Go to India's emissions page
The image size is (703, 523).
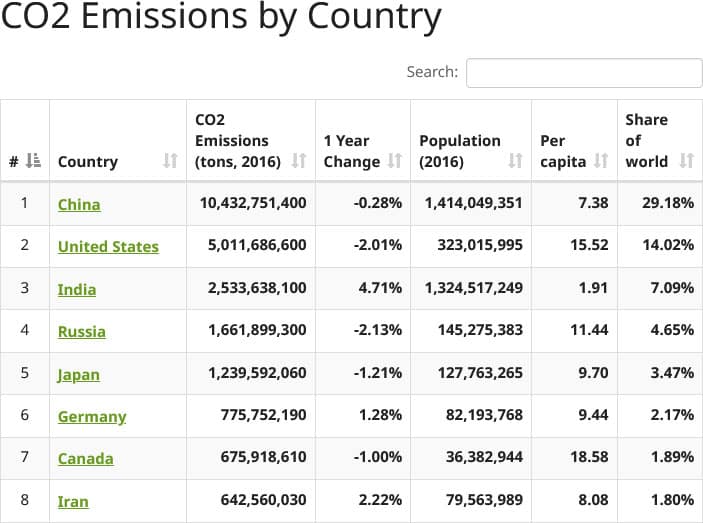77,289
